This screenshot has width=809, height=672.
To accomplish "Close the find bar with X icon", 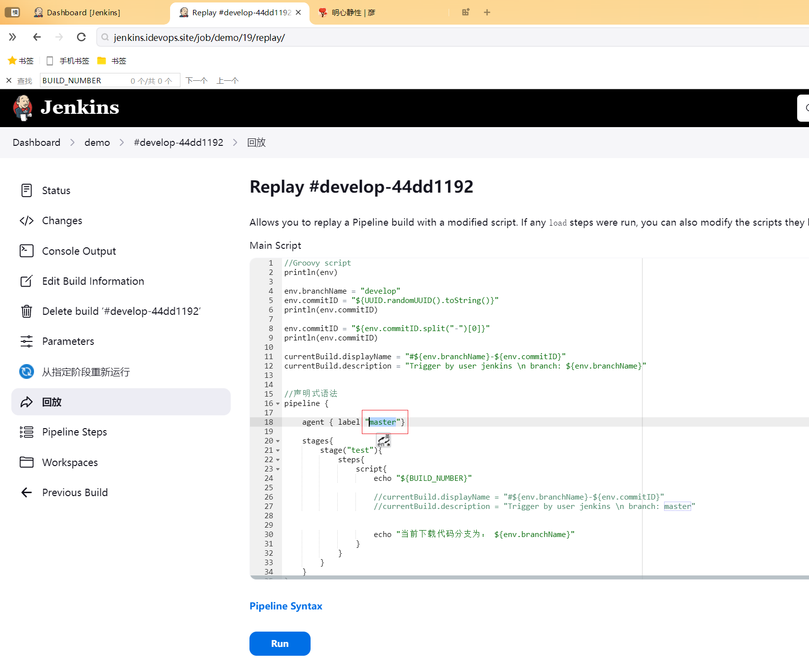I will (x=9, y=80).
